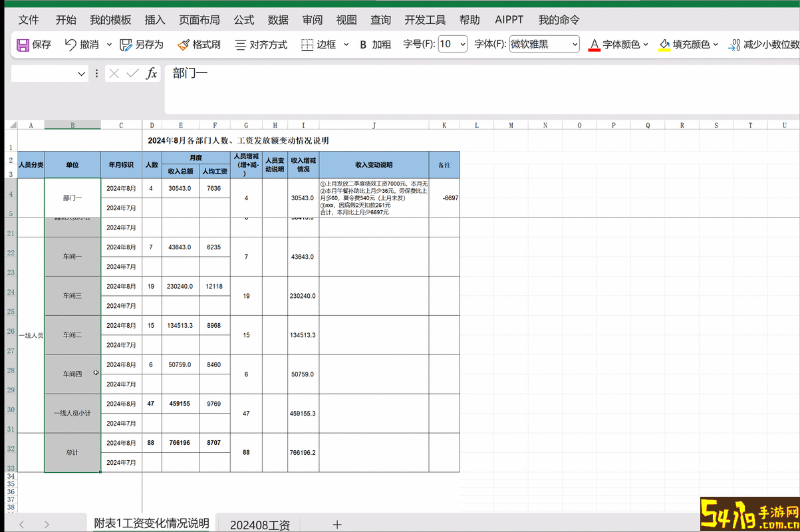Click the 766196.2 income change cell

(x=303, y=453)
